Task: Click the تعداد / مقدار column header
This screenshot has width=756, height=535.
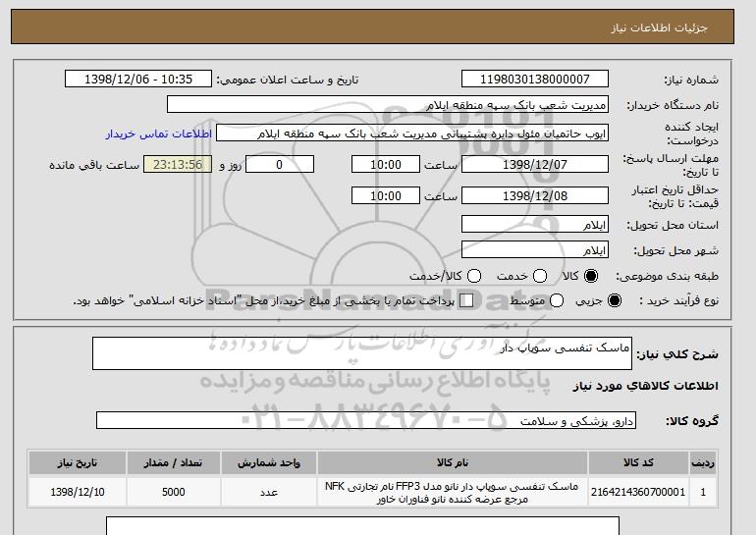Action: (x=173, y=462)
